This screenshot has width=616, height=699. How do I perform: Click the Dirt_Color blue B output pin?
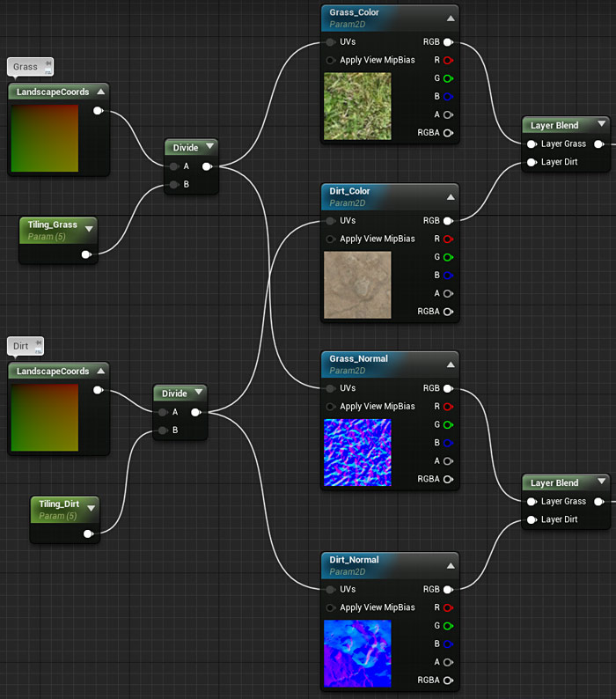coord(448,276)
